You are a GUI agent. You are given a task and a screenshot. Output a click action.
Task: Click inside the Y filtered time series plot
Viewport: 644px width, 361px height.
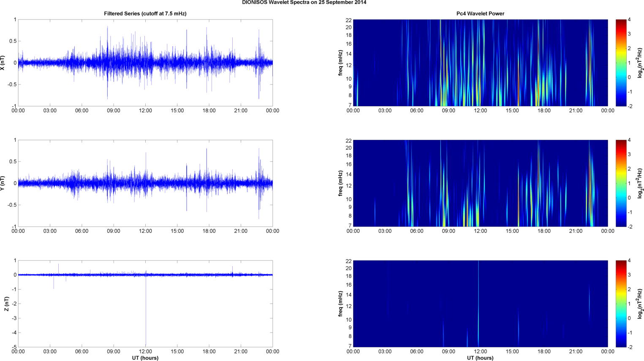coord(145,183)
